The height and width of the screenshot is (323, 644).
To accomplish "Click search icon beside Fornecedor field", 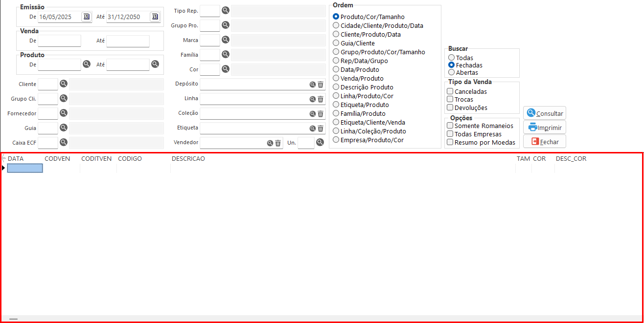I will pos(64,113).
